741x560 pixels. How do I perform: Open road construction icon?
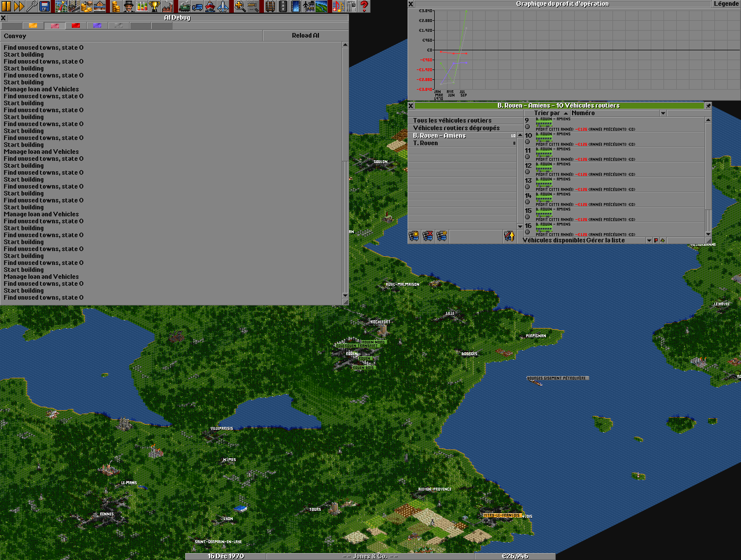pyautogui.click(x=283, y=6)
